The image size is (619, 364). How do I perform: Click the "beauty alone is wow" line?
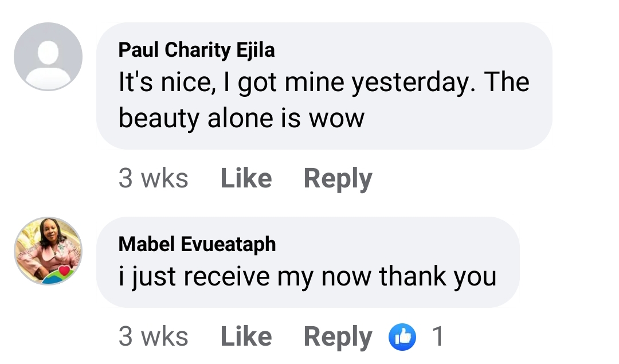click(241, 118)
